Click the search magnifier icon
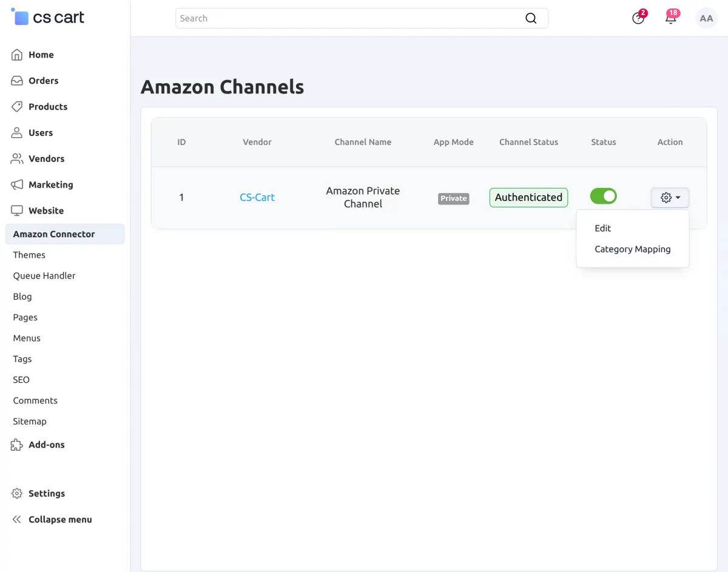Image resolution: width=728 pixels, height=572 pixels. pyautogui.click(x=531, y=18)
